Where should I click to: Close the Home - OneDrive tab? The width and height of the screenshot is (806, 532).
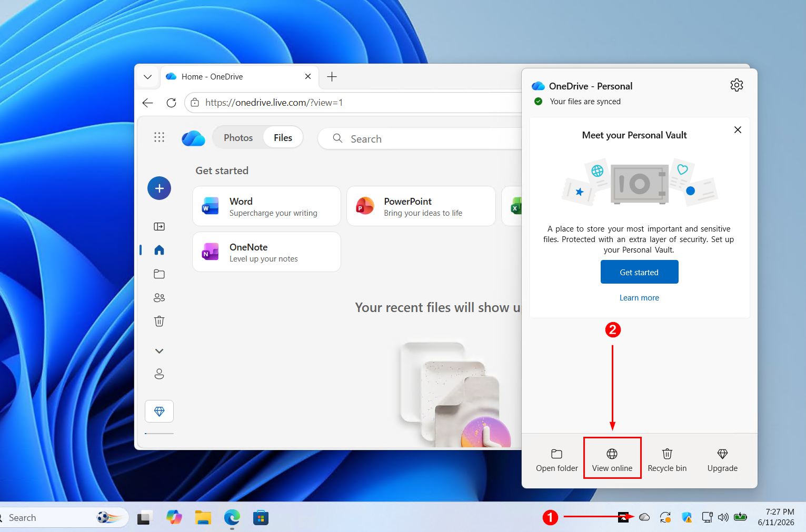click(x=308, y=76)
